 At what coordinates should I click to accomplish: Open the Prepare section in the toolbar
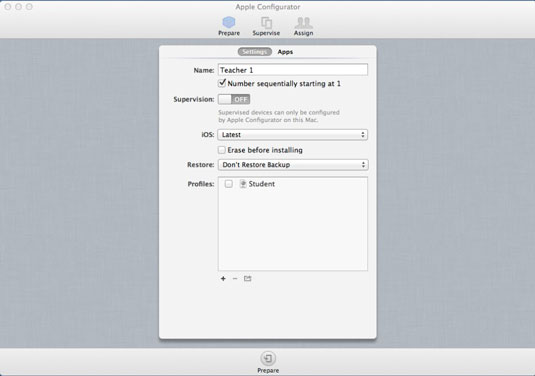pyautogui.click(x=229, y=26)
